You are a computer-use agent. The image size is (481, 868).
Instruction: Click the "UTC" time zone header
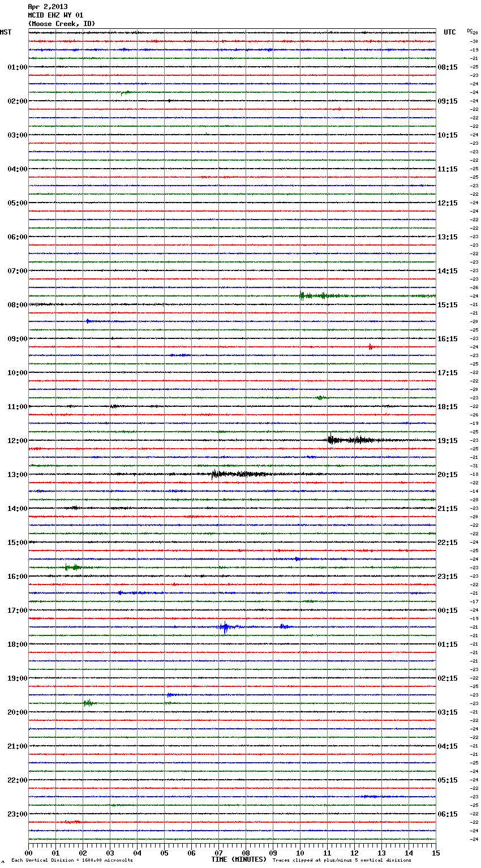[450, 32]
